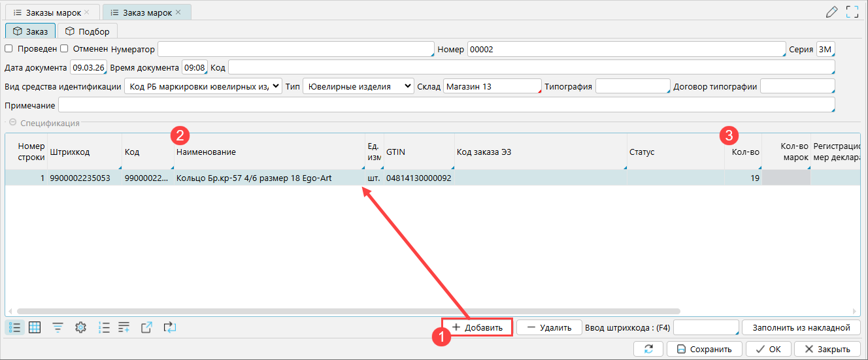
Task: Toggle fullscreen icon at top right
Action: [x=852, y=11]
